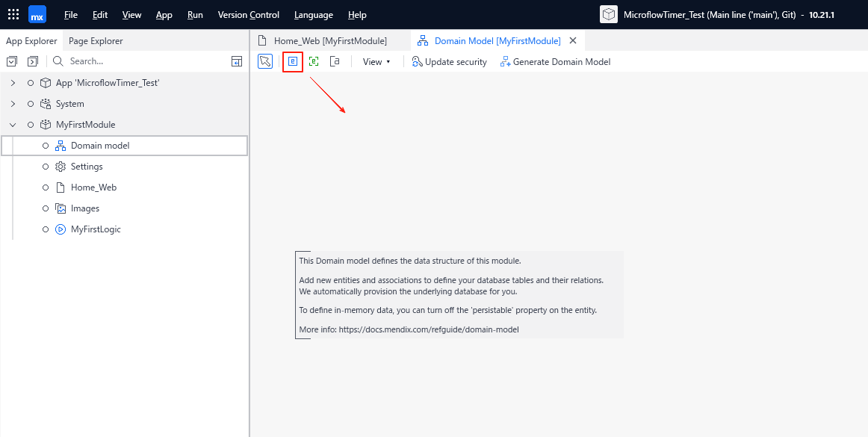Select the pointer selection tool
The image size is (868, 437).
click(265, 61)
